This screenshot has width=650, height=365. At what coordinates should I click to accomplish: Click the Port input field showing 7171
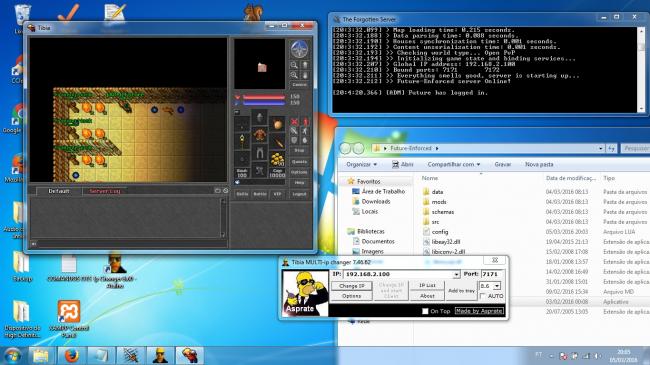tap(492, 274)
